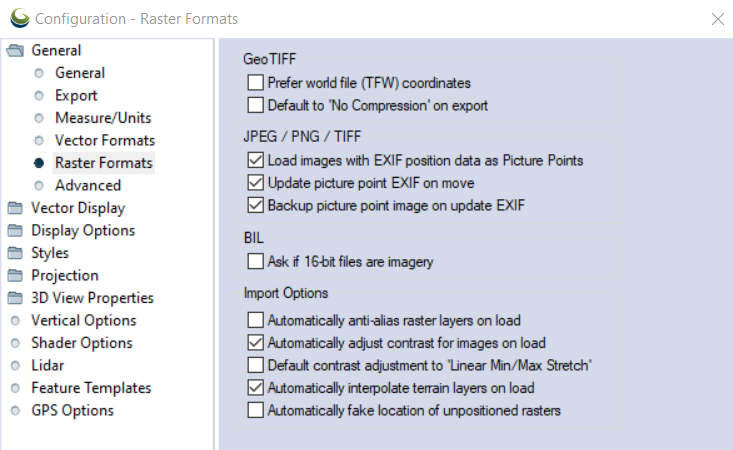Collapse the General tree section

click(56, 50)
